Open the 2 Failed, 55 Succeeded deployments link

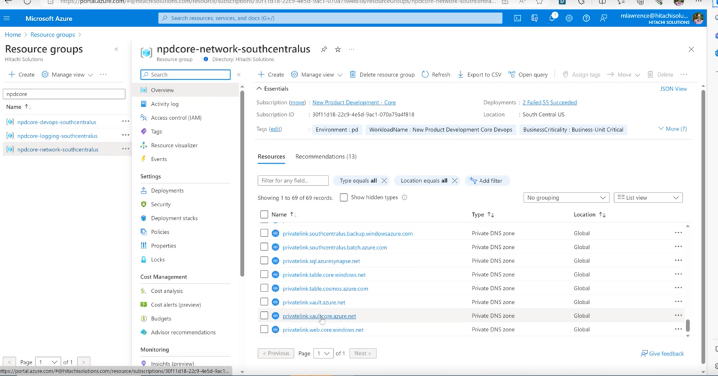(549, 103)
